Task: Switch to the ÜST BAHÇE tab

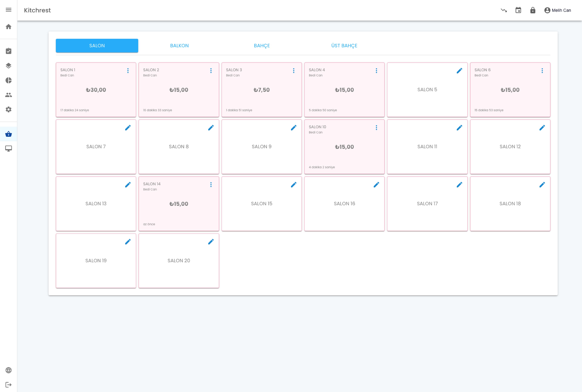Action: [344, 46]
